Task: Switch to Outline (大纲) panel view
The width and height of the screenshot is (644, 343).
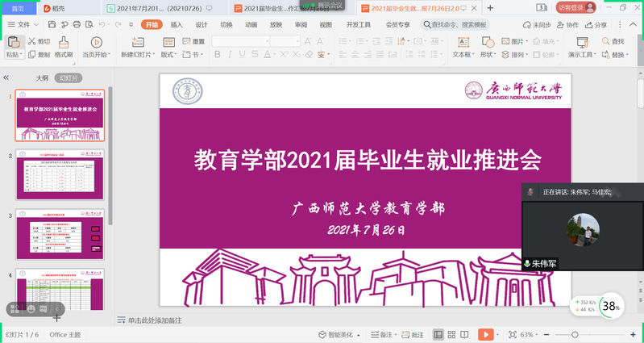Action: click(42, 78)
